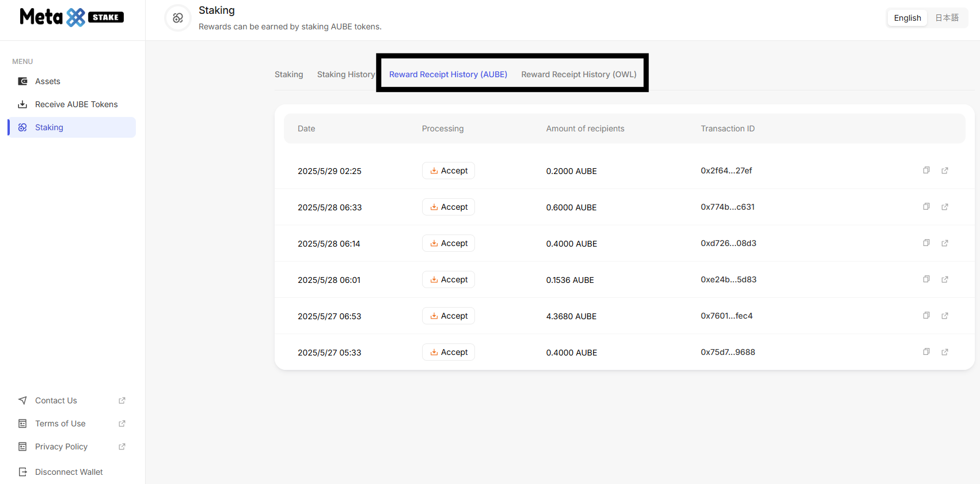Switch language to English
980x484 pixels.
(907, 18)
